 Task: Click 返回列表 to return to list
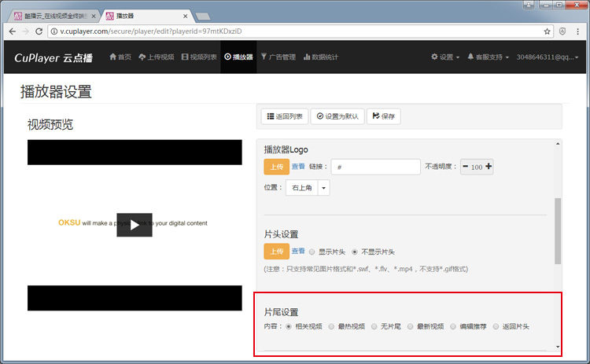click(x=284, y=116)
